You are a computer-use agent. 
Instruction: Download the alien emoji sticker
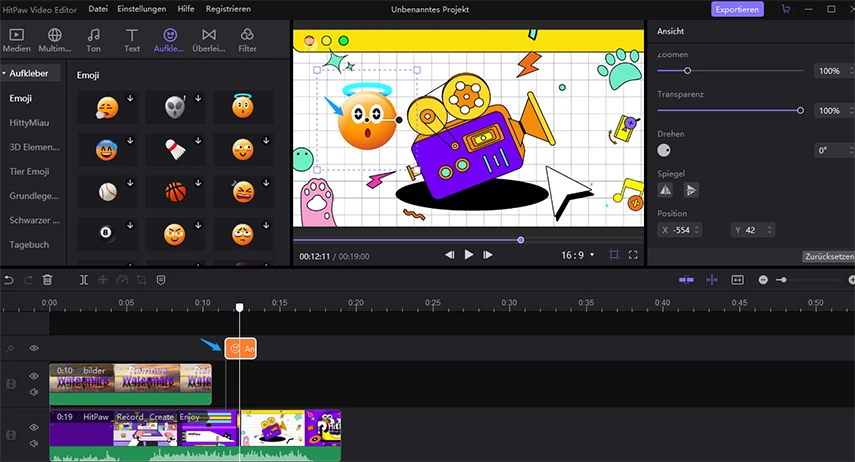coord(198,98)
